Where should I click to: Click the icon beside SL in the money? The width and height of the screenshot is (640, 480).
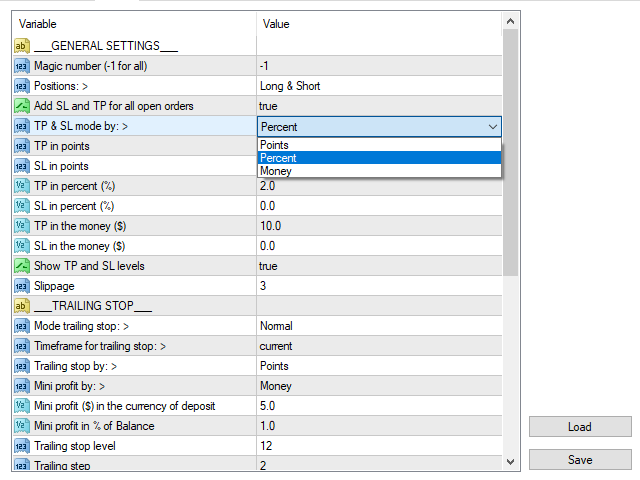[x=22, y=246]
